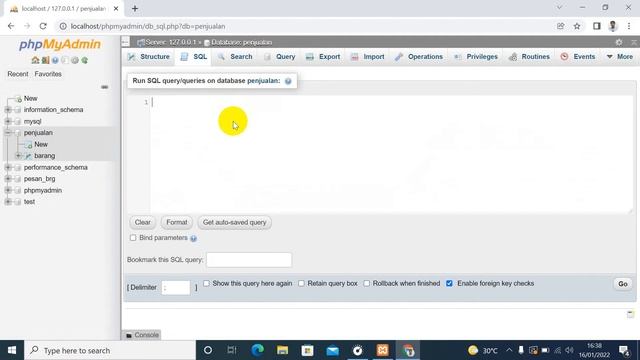Expand performance_schema database node
640x360 pixels.
coord(8,167)
